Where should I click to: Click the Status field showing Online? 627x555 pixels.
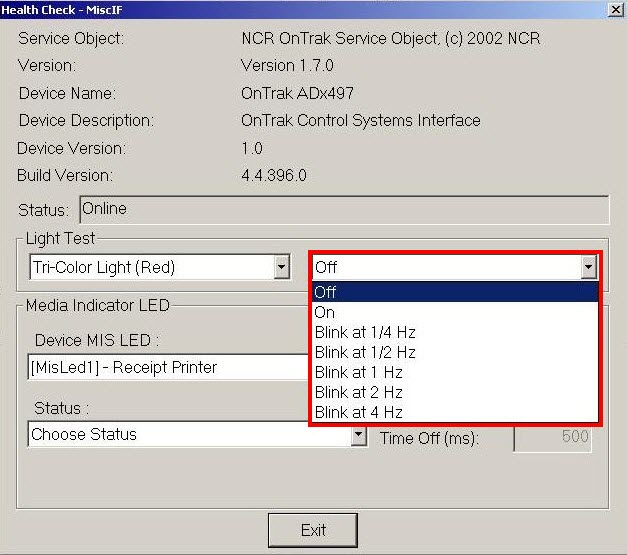click(344, 209)
